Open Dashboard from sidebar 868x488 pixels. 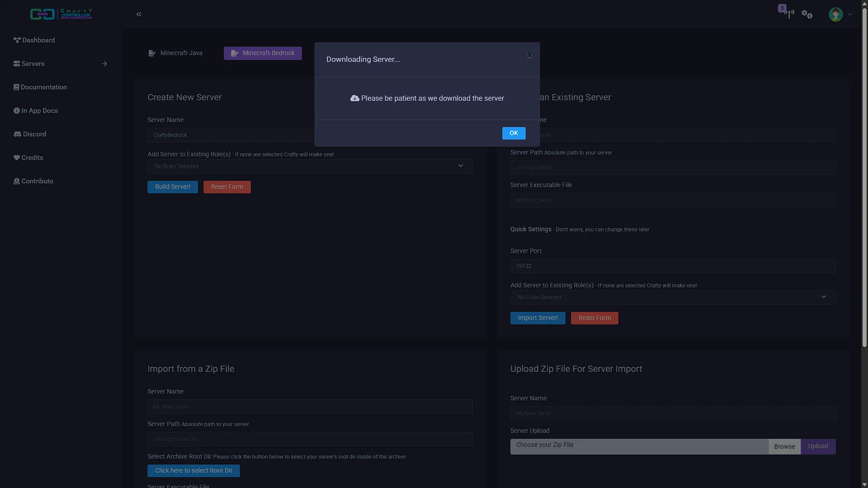pyautogui.click(x=34, y=40)
